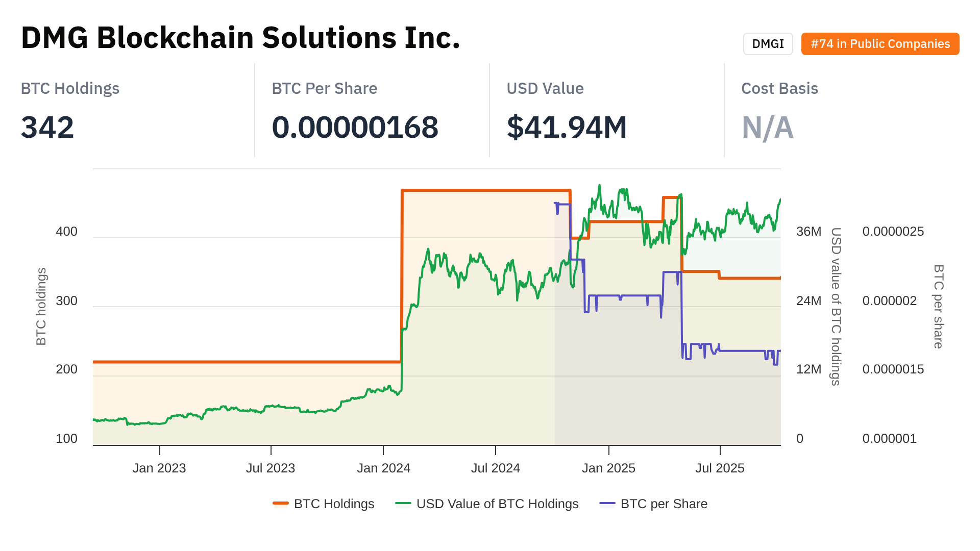The height and width of the screenshot is (551, 980).
Task: Click the #74 in Public Companies badge
Action: [x=880, y=44]
